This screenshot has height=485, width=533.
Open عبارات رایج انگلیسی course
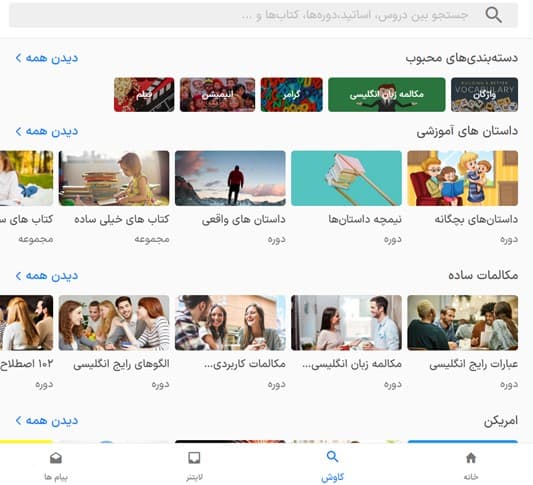click(463, 323)
